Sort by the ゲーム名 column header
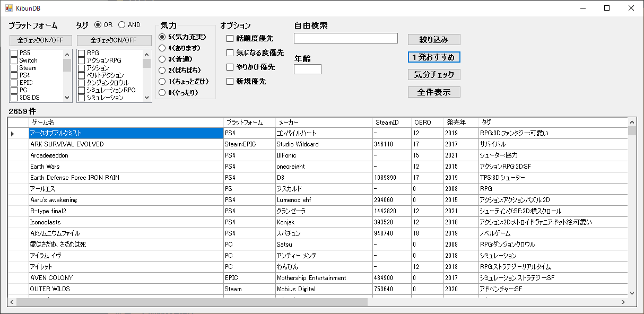Screen dimensions: 644x314 [126, 123]
